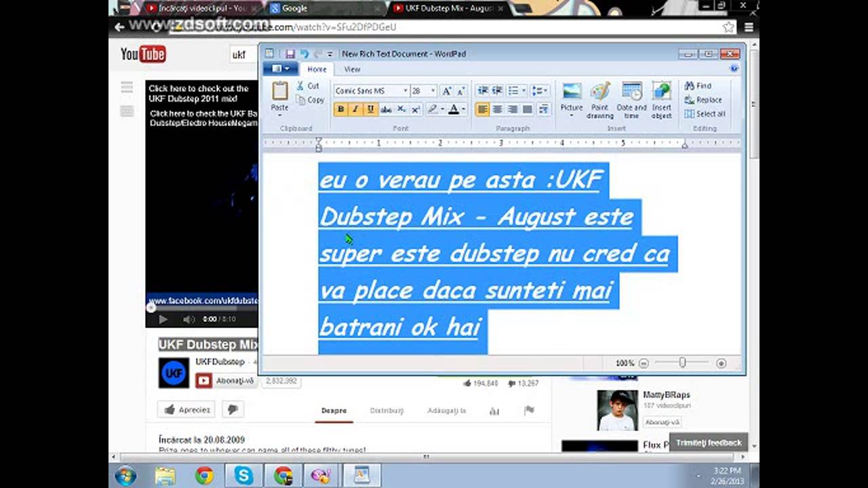Open the WordPad application menu button
Screen dimensions: 868x488
point(280,68)
